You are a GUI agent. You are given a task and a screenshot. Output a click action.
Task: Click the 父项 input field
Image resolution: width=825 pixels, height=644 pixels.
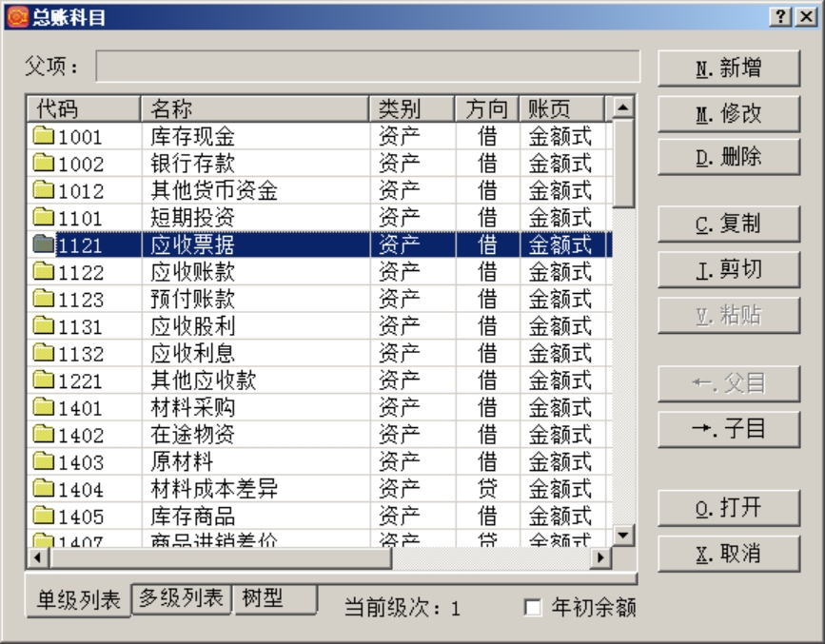click(x=333, y=66)
